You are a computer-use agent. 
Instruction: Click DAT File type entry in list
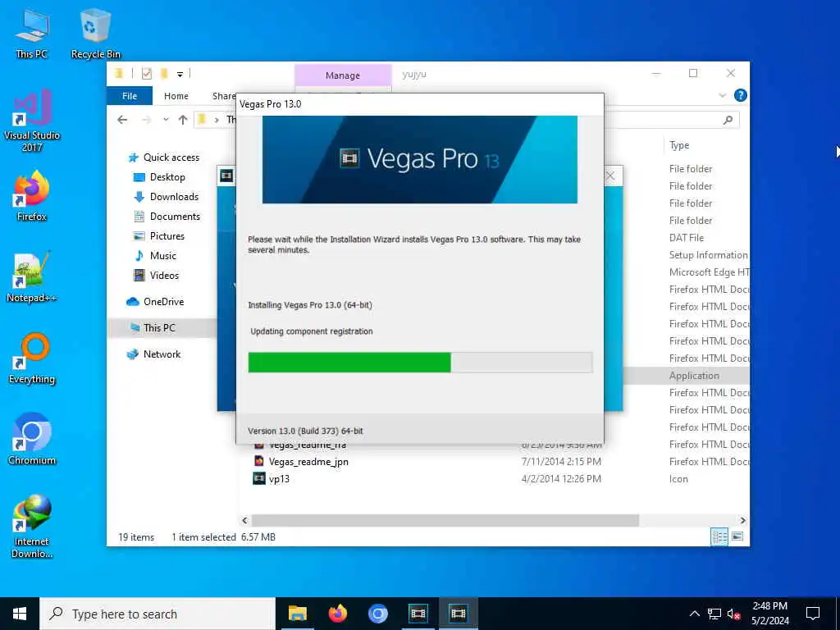[687, 238]
